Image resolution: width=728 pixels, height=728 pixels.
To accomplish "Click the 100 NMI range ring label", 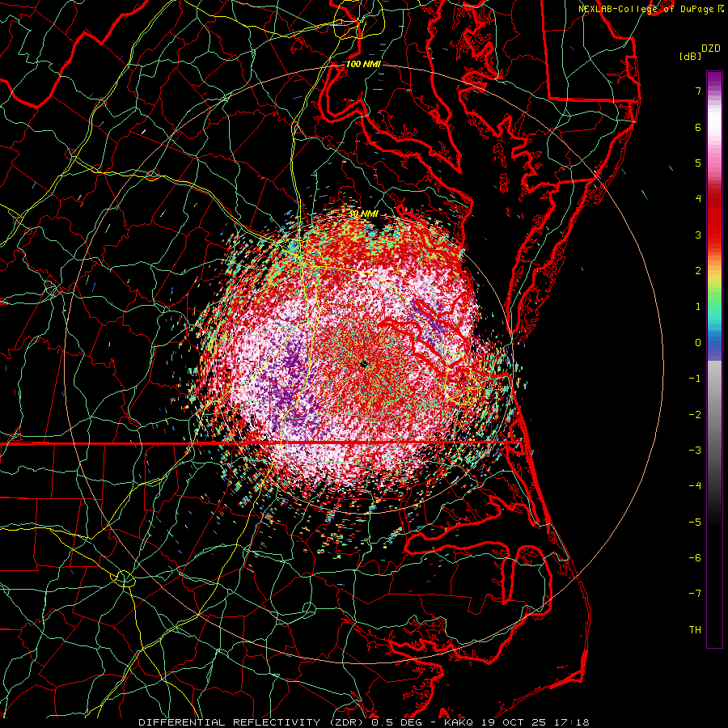I will (x=363, y=64).
